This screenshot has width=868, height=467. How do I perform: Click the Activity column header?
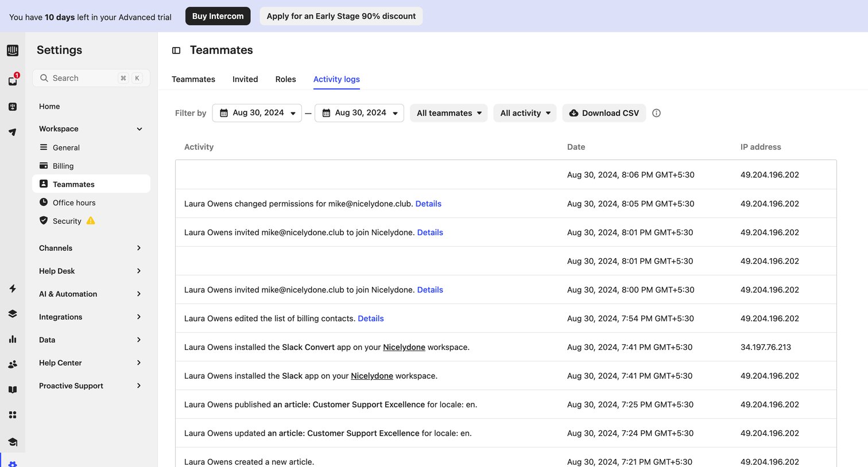pyautogui.click(x=199, y=147)
